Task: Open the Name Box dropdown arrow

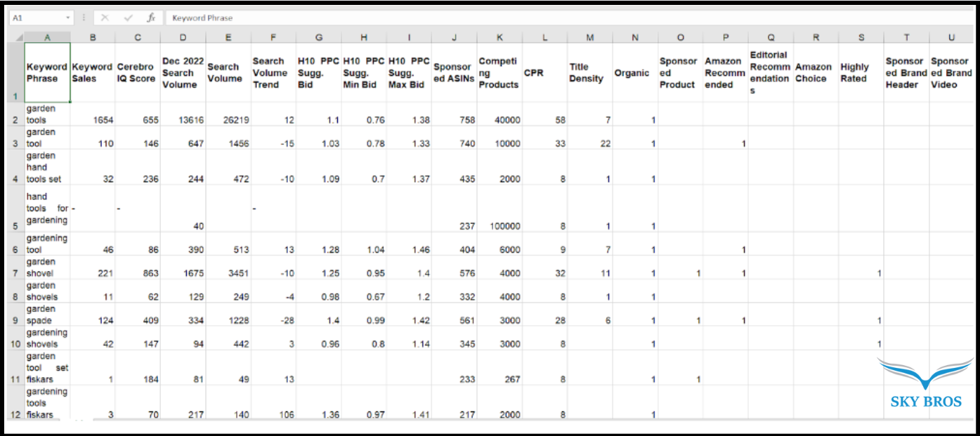Action: pos(68,18)
